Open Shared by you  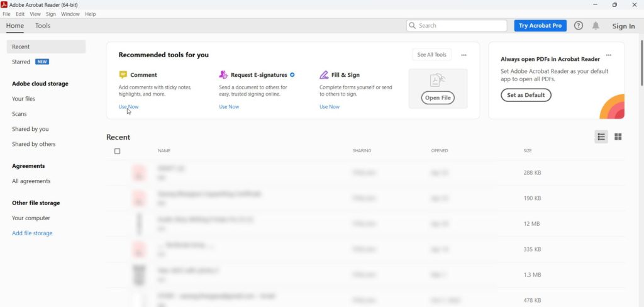click(x=30, y=129)
